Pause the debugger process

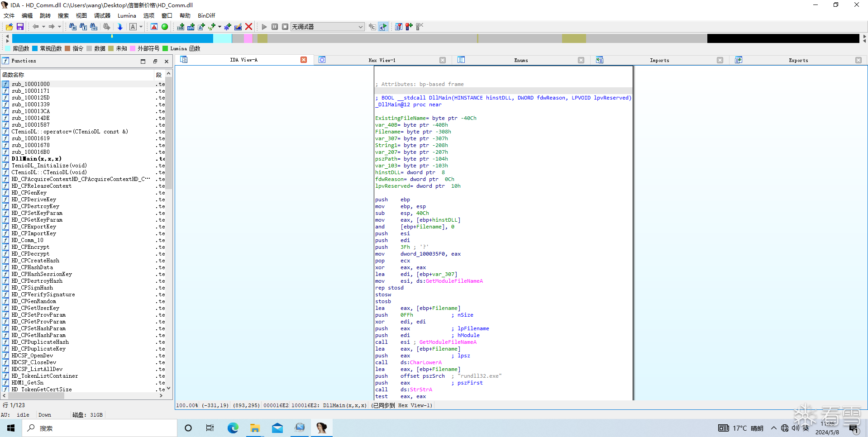pyautogui.click(x=275, y=27)
